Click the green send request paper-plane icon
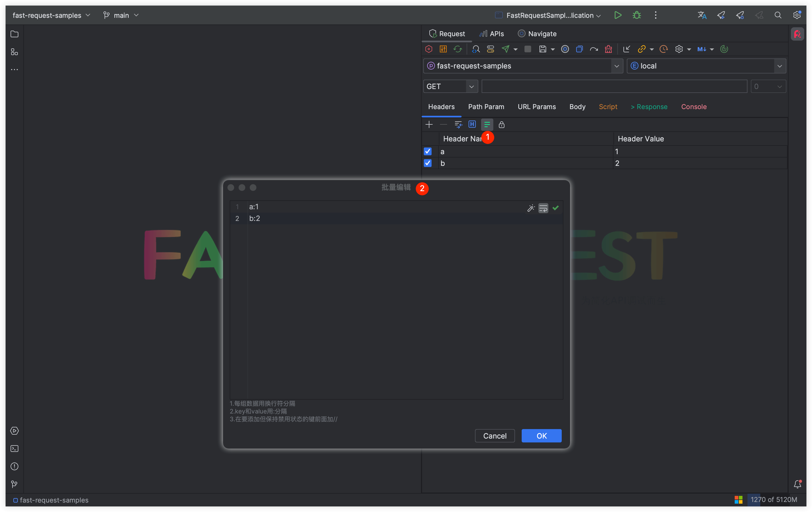812x512 pixels. [x=505, y=49]
